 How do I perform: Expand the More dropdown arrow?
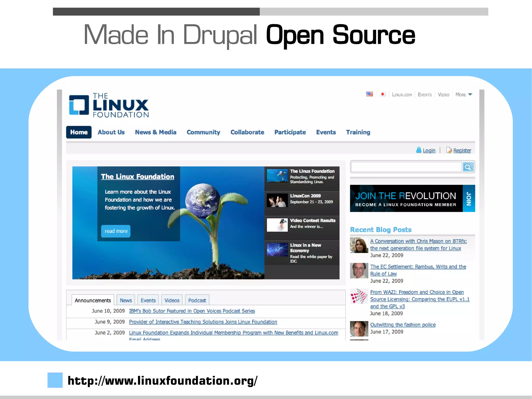pyautogui.click(x=470, y=95)
